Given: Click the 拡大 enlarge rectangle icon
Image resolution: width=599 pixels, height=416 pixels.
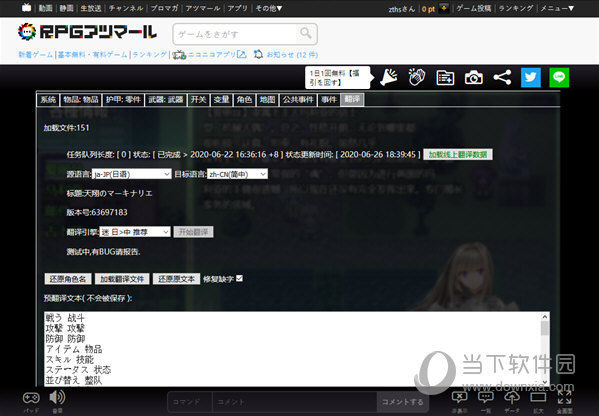Looking at the screenshot, I should 538,398.
